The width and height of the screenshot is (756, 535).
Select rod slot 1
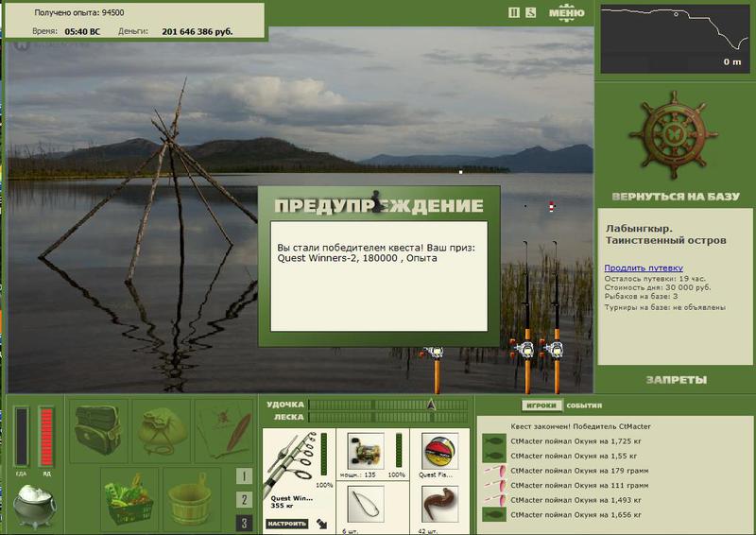[244, 476]
